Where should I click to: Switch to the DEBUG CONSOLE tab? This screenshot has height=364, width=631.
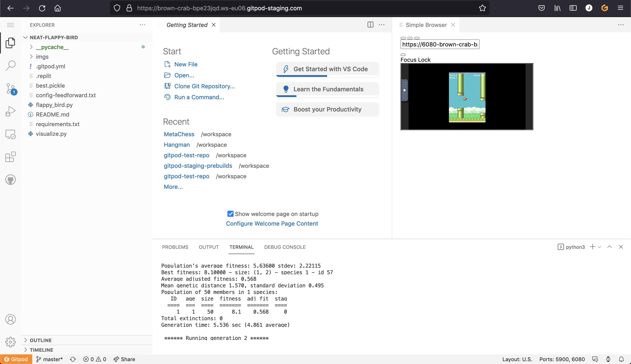(285, 247)
